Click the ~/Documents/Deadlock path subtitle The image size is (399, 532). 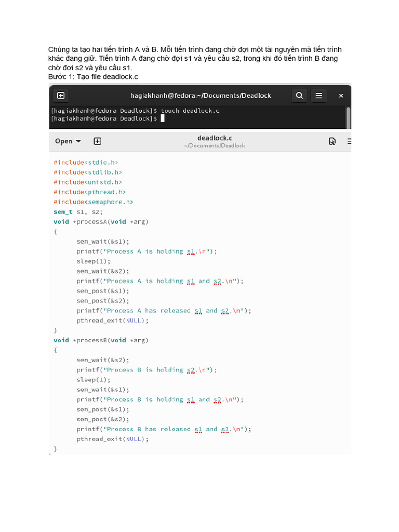click(215, 145)
